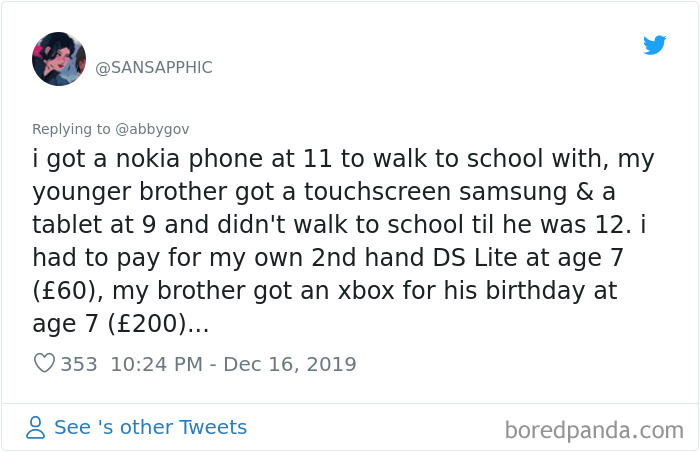Click the word 'samsung' in the tweet
This screenshot has width=700, height=452.
(x=513, y=193)
